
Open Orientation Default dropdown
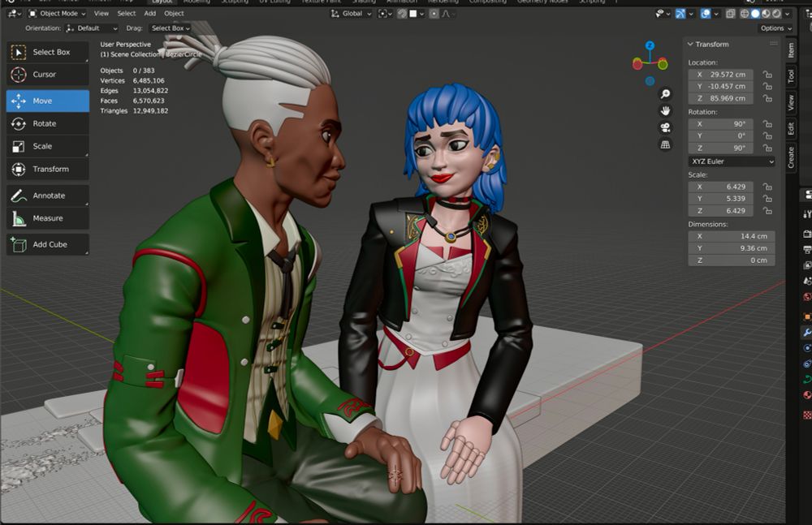click(x=93, y=28)
